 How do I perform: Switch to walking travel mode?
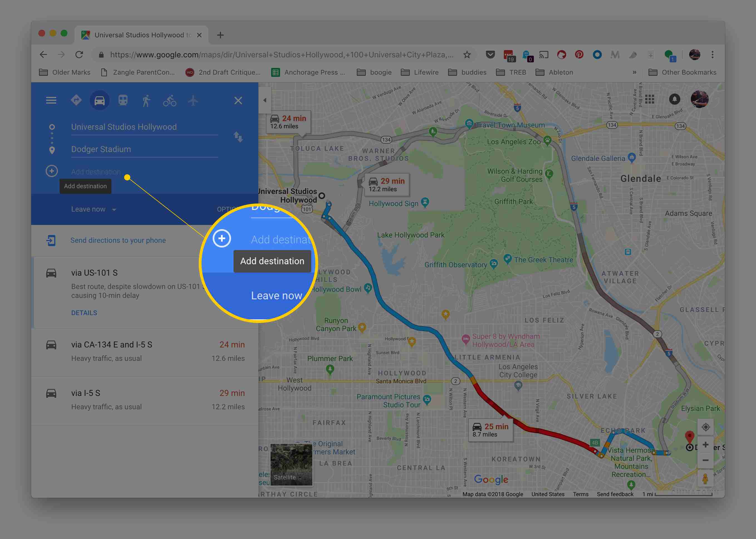(x=146, y=101)
